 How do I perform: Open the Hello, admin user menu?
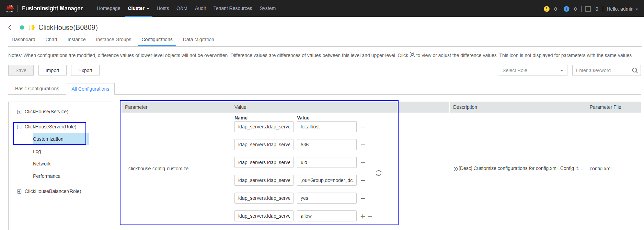point(622,9)
